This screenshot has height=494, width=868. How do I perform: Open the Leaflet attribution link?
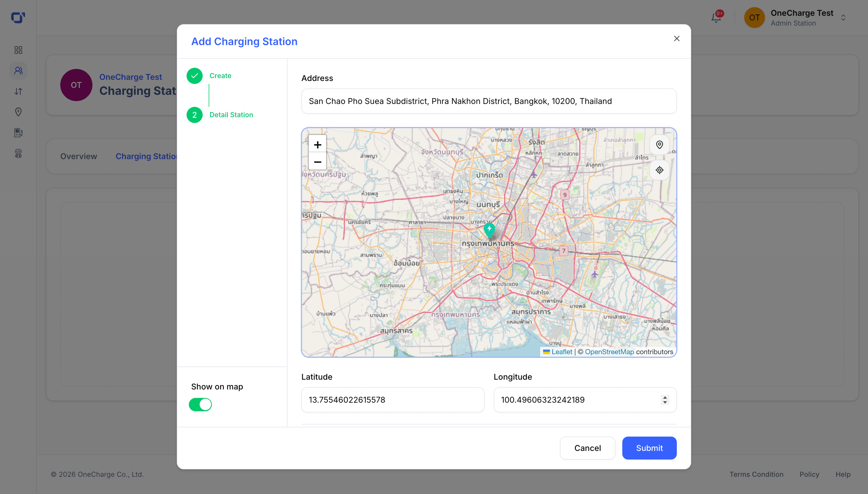coord(561,352)
